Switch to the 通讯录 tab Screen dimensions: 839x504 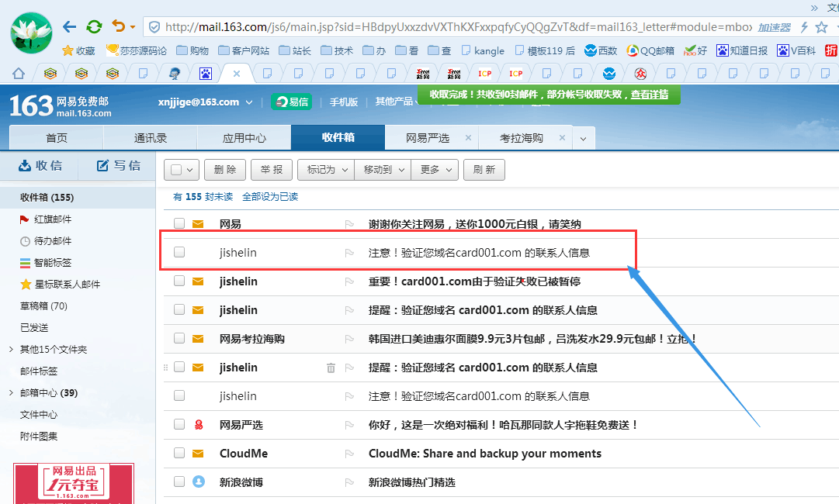[151, 138]
